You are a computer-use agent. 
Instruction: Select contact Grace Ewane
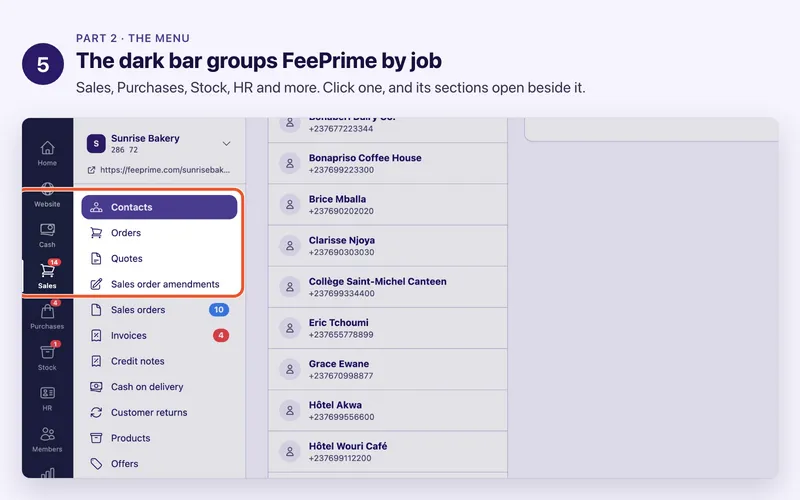click(x=388, y=369)
